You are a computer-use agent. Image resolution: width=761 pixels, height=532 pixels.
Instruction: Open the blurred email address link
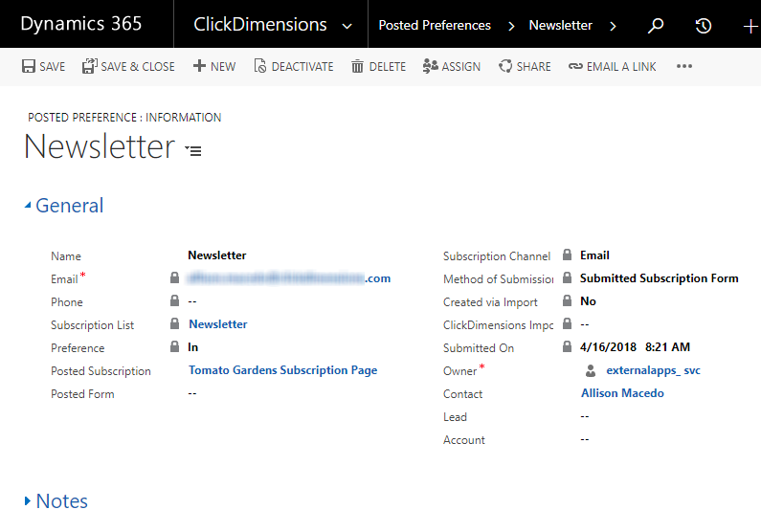289,277
